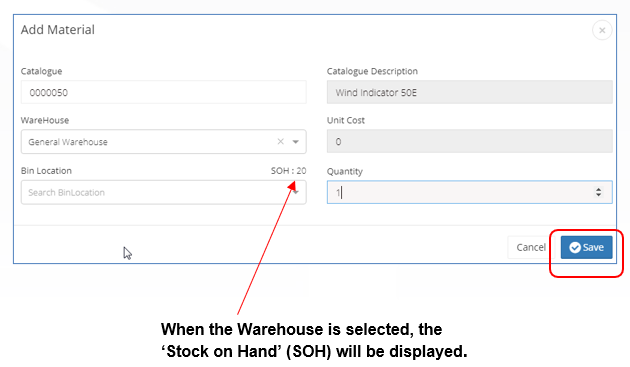Click the checkmark icon on Save
630x367 pixels.
pos(575,247)
